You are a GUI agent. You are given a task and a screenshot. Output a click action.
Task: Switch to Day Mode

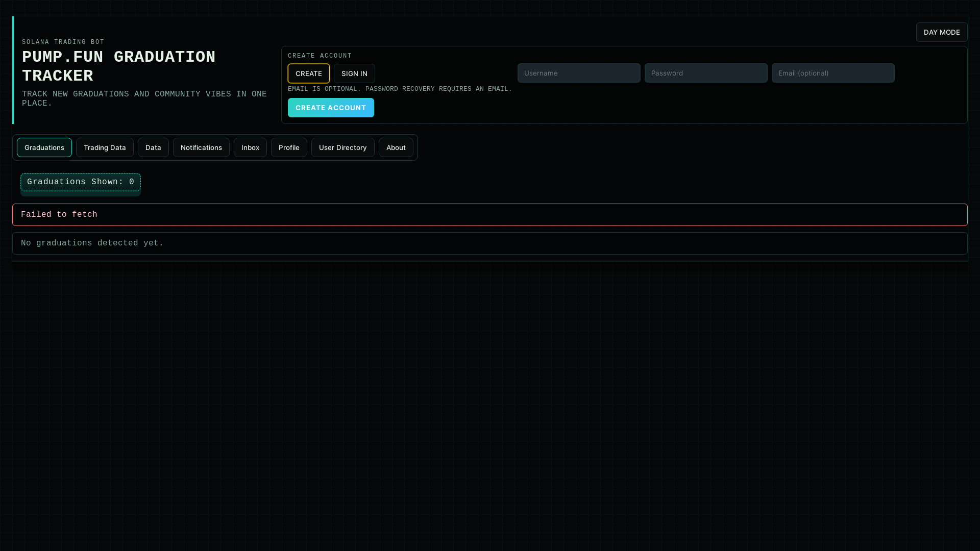pos(942,32)
